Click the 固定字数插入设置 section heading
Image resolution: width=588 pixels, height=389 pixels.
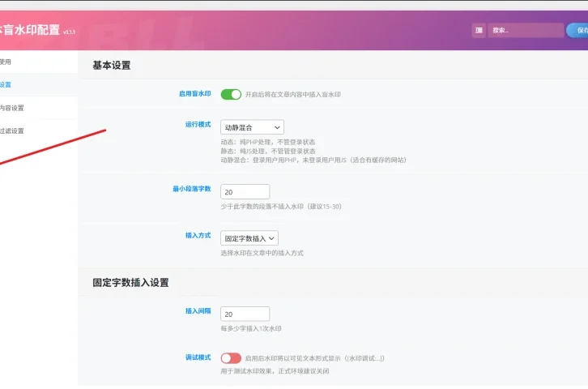coord(130,283)
